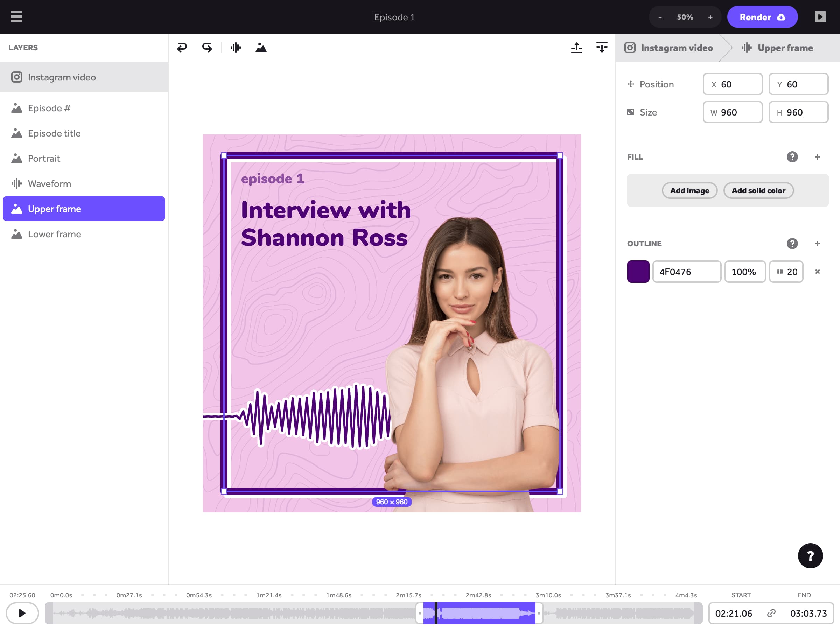Click the redo arrow icon

(207, 48)
